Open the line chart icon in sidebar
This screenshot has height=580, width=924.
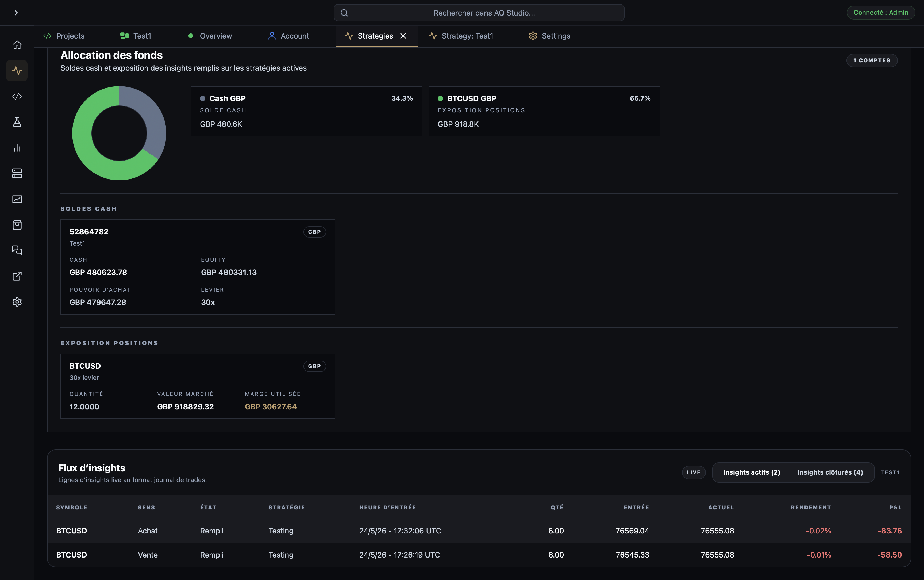point(17,199)
